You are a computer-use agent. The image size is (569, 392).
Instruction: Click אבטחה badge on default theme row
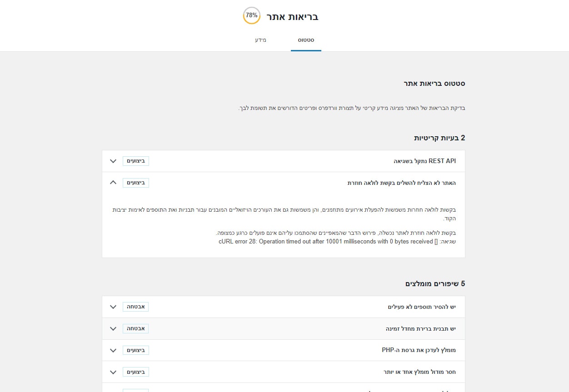click(x=136, y=328)
